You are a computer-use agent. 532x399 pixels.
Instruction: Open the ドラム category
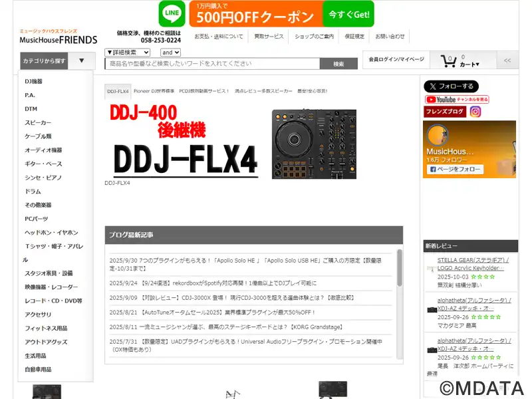33,192
